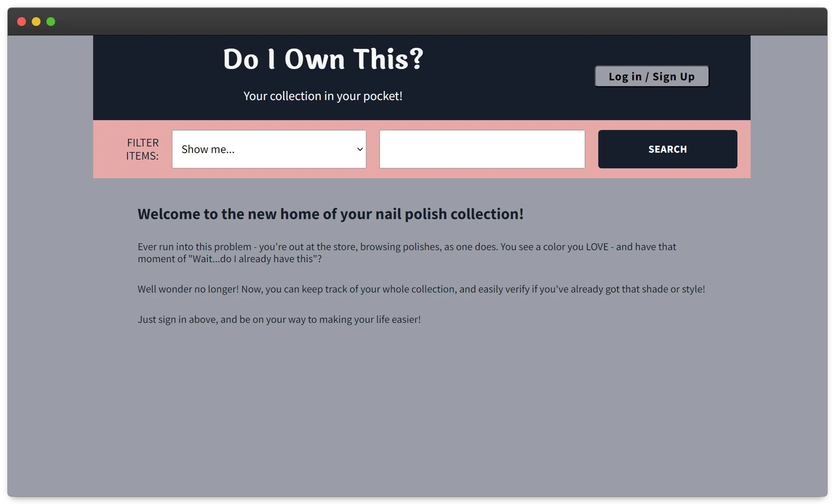Expand the "Show me..." filter dropdown
The image size is (835, 504).
coord(269,149)
